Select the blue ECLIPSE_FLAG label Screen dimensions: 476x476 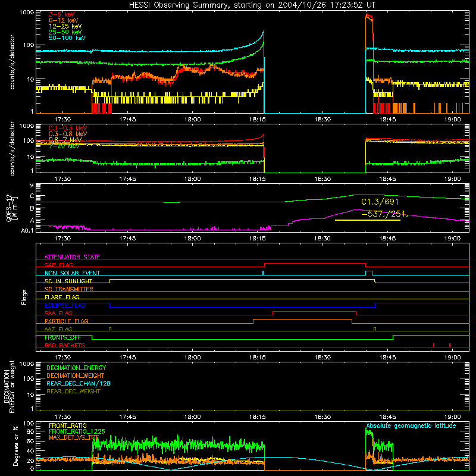65,305
